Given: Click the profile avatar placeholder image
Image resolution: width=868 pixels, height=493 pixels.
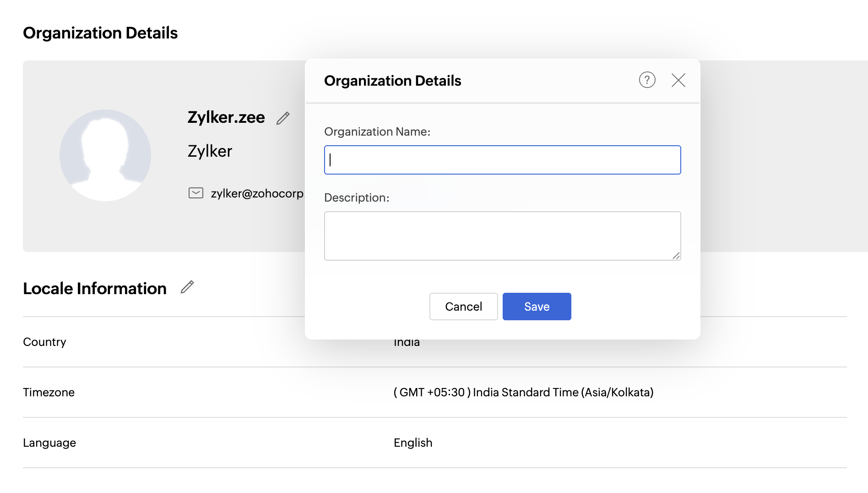Looking at the screenshot, I should click(105, 155).
